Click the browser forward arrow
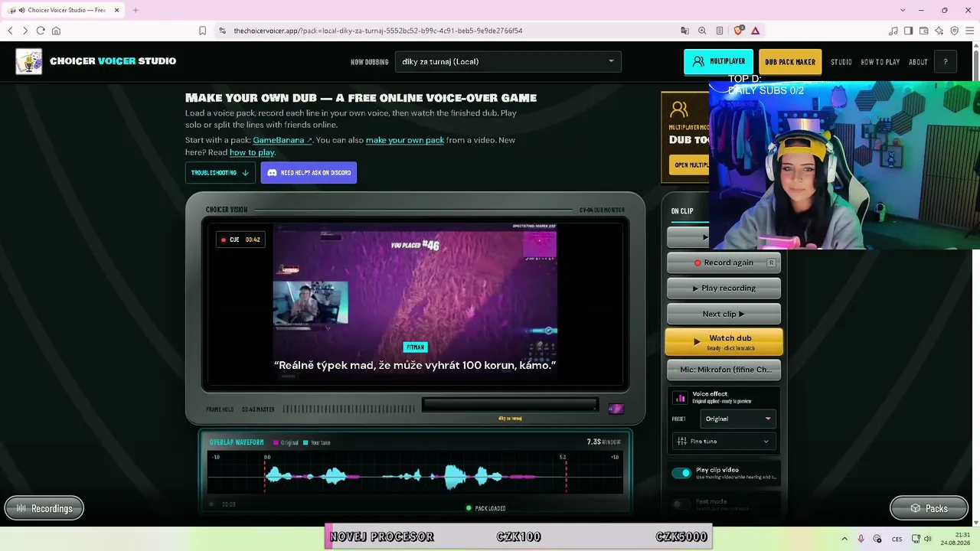 [x=25, y=31]
